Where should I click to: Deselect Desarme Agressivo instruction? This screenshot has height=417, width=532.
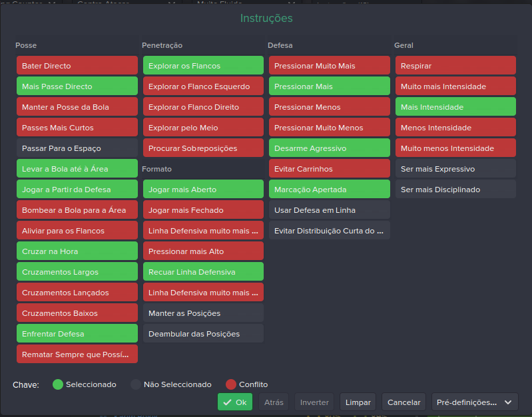click(x=330, y=148)
